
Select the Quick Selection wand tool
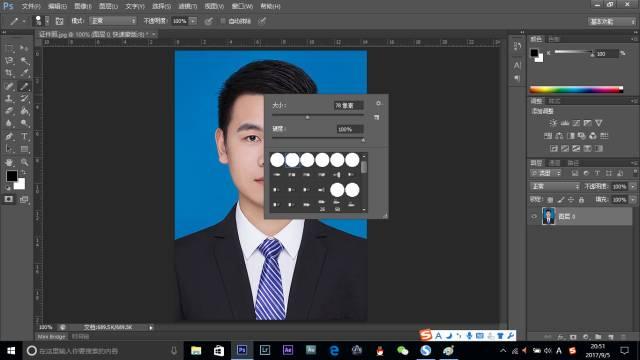[x=24, y=61]
